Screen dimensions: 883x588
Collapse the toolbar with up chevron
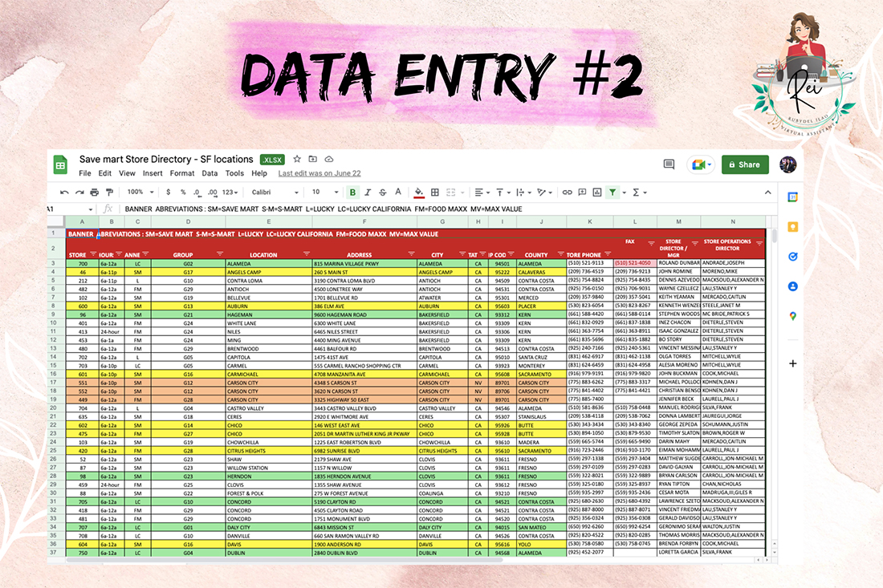[767, 193]
